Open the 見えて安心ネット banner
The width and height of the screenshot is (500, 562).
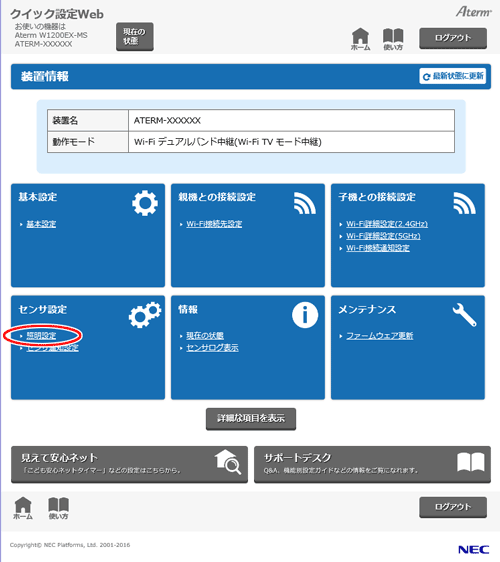(x=129, y=464)
